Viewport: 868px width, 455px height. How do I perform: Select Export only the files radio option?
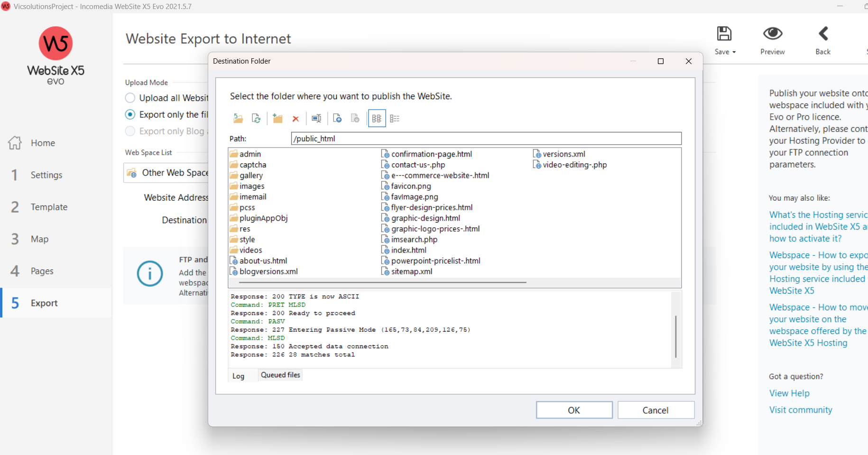[x=130, y=115]
